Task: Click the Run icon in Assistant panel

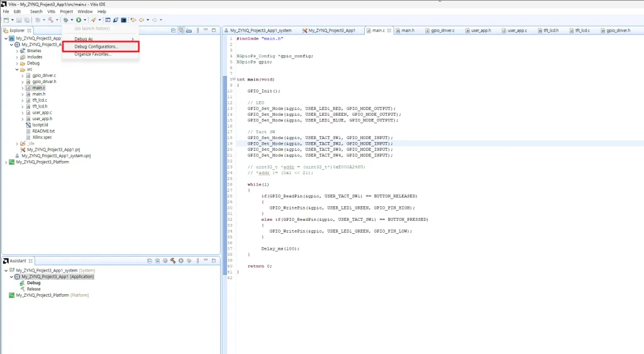Action: pyautogui.click(x=180, y=260)
